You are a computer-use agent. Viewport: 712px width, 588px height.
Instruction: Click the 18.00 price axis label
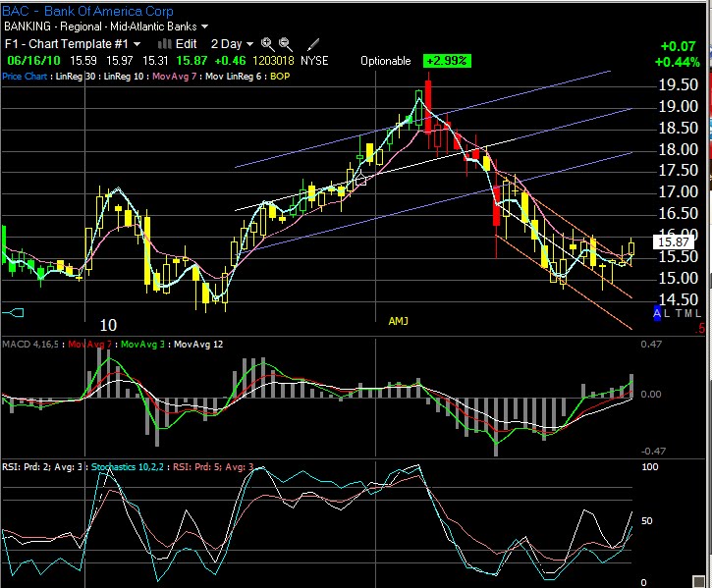(678, 149)
